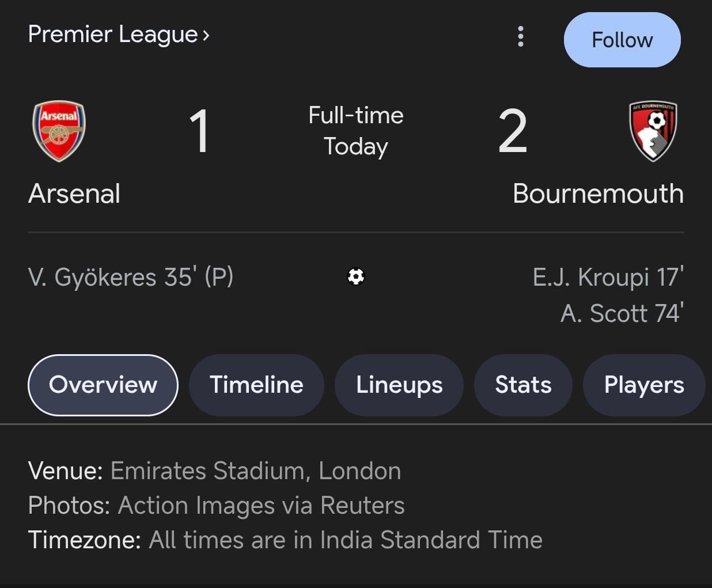Open the three-dot more options menu
The width and height of the screenshot is (712, 588).
[521, 37]
